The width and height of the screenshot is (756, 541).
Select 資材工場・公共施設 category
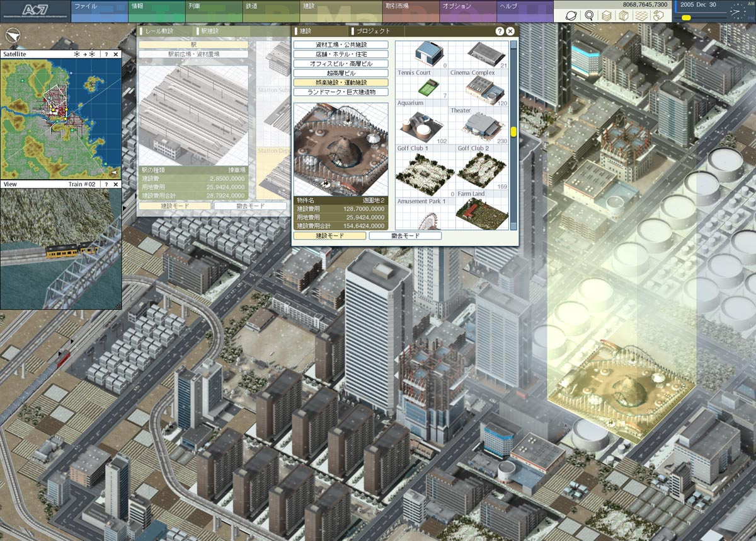pos(341,45)
